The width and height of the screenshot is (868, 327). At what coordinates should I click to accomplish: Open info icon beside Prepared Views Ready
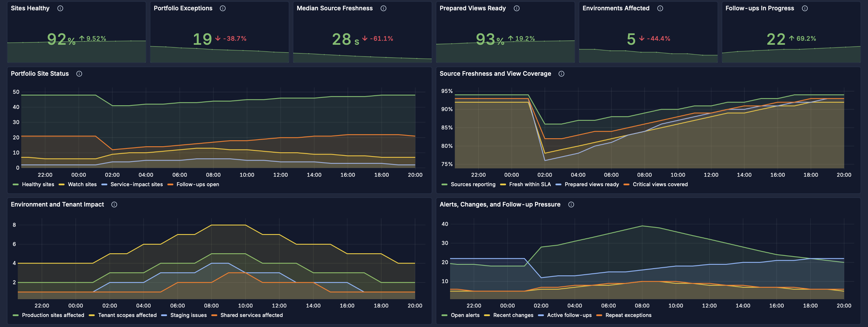pyautogui.click(x=517, y=8)
